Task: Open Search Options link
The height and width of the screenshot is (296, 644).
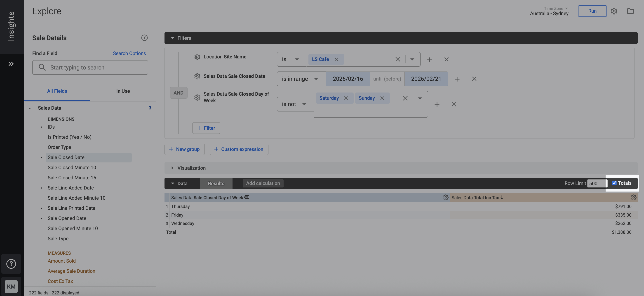Action: click(129, 53)
